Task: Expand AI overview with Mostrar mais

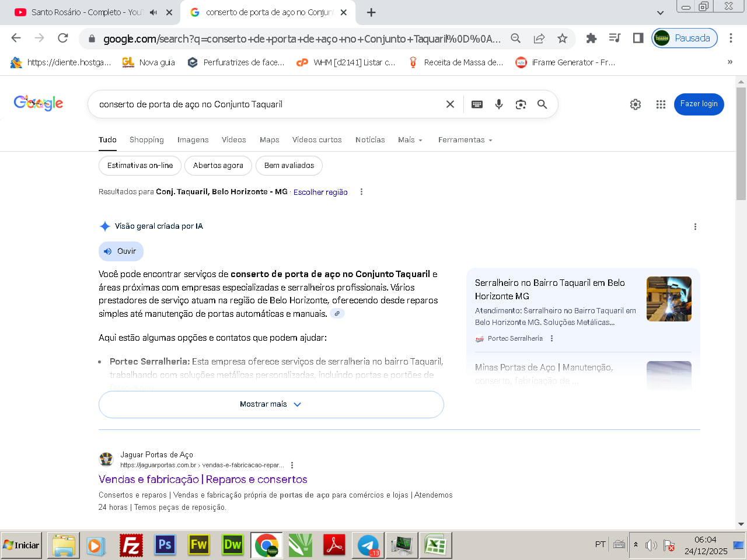Action: [x=271, y=404]
